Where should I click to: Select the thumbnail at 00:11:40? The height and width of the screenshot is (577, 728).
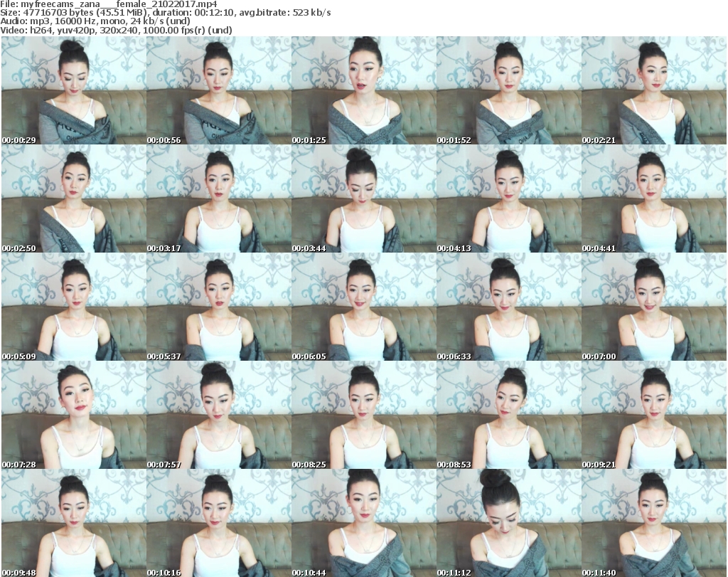pos(654,523)
